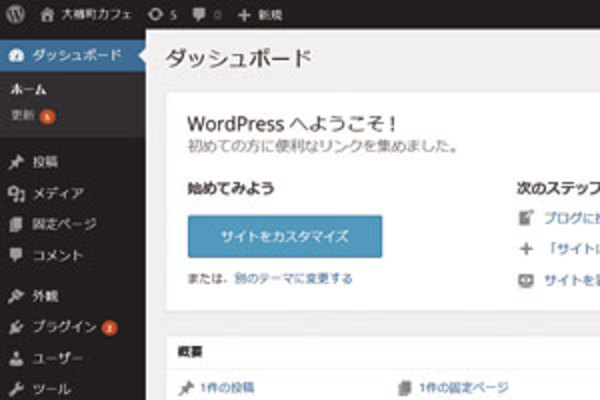Open the ブログ next-step link

572,218
